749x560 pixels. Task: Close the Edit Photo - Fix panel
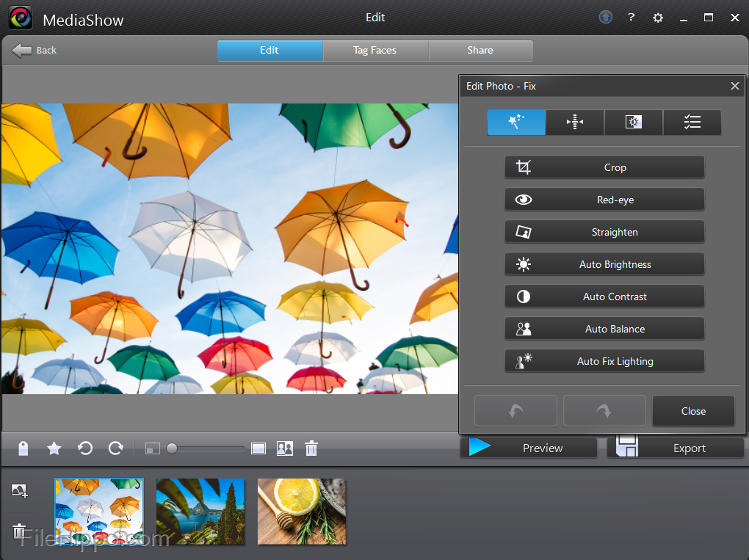tap(734, 86)
